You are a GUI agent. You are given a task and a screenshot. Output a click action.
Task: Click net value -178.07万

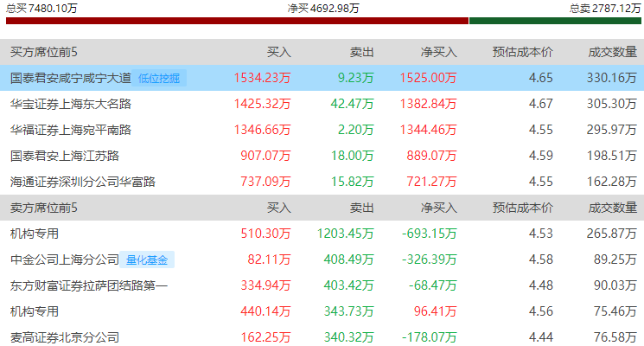430,337
